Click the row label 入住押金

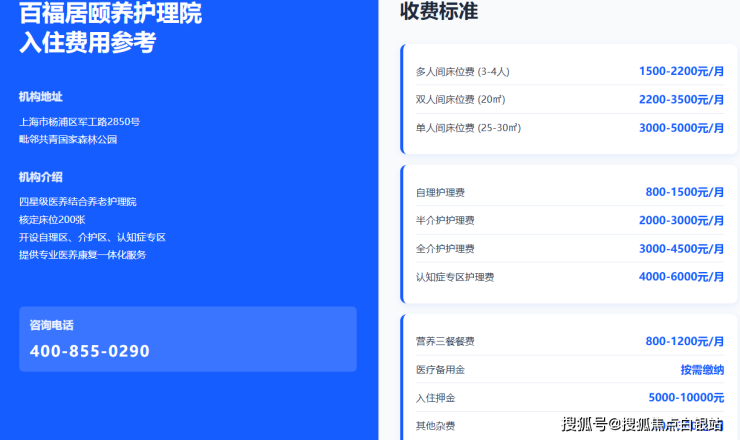[435, 398]
